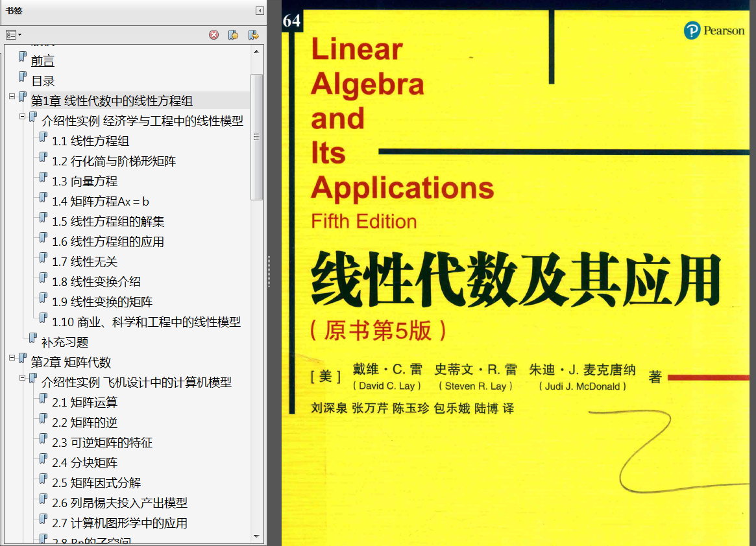This screenshot has height=546, width=756.
Task: Jump to 1.3 向量方程
Action: click(85, 181)
